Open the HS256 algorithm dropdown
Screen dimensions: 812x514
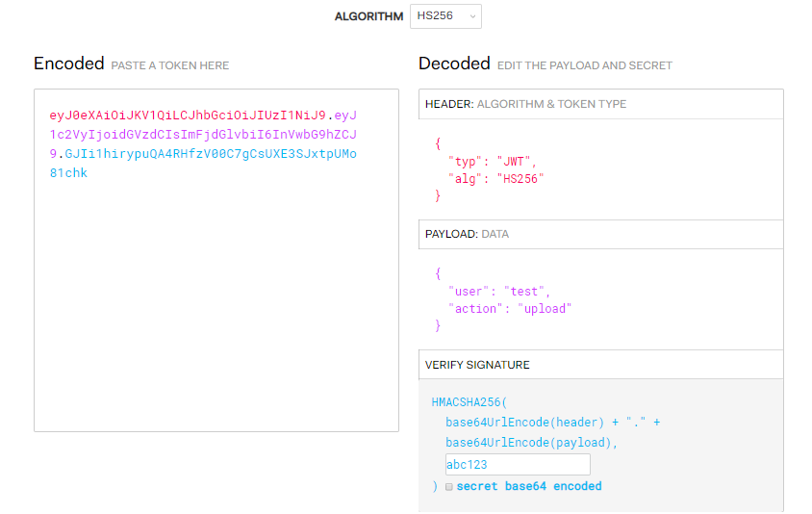click(444, 16)
